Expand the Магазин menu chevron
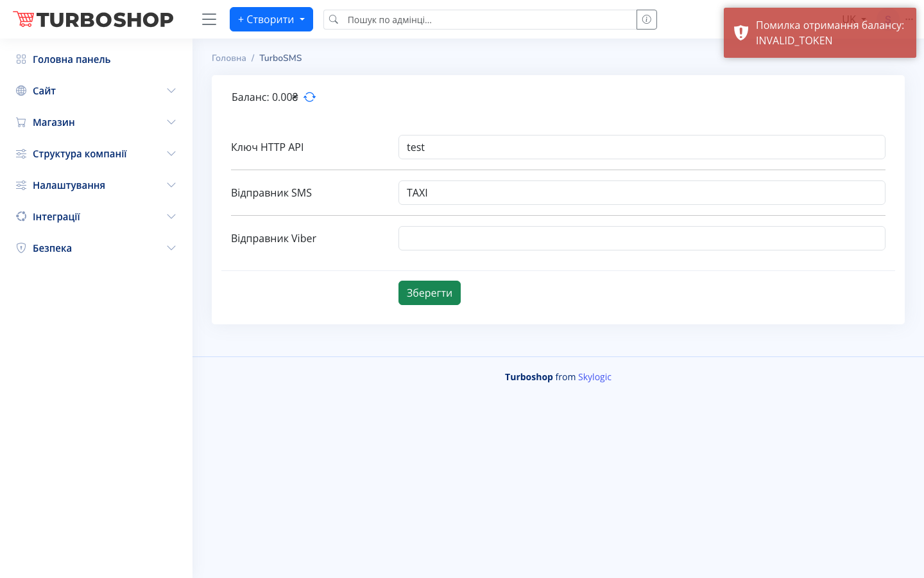 (x=171, y=122)
